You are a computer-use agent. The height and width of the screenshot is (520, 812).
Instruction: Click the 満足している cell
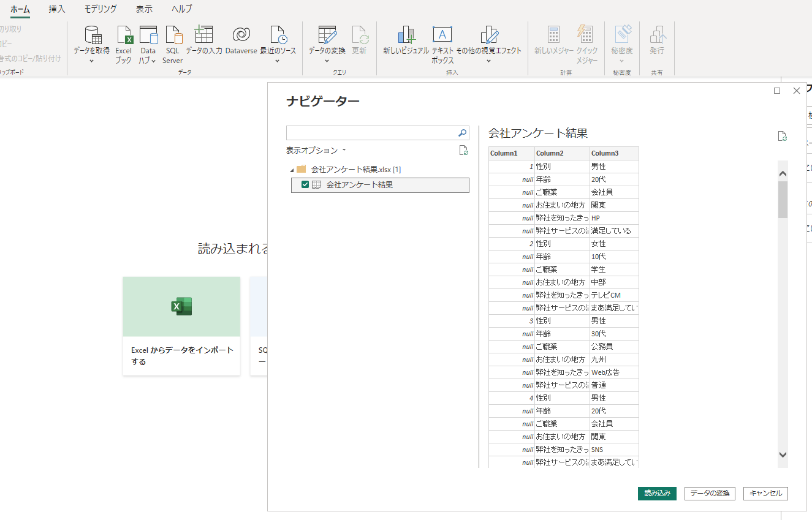[614, 231]
